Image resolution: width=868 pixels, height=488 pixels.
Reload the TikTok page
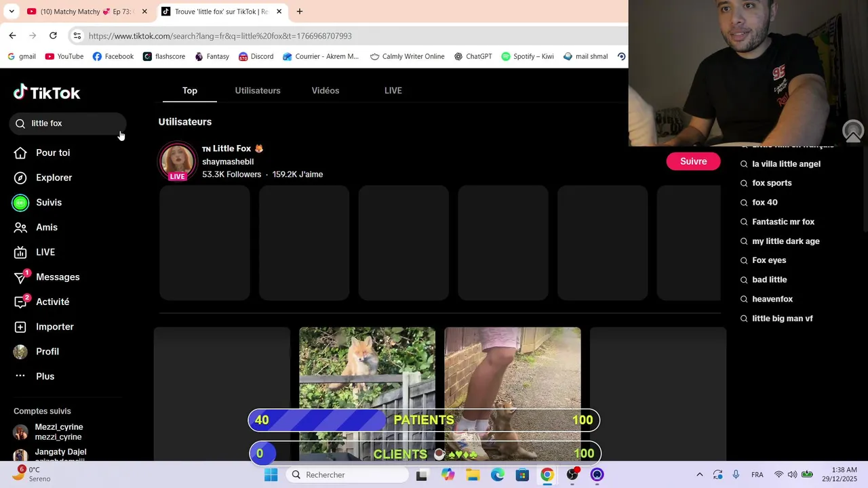53,35
